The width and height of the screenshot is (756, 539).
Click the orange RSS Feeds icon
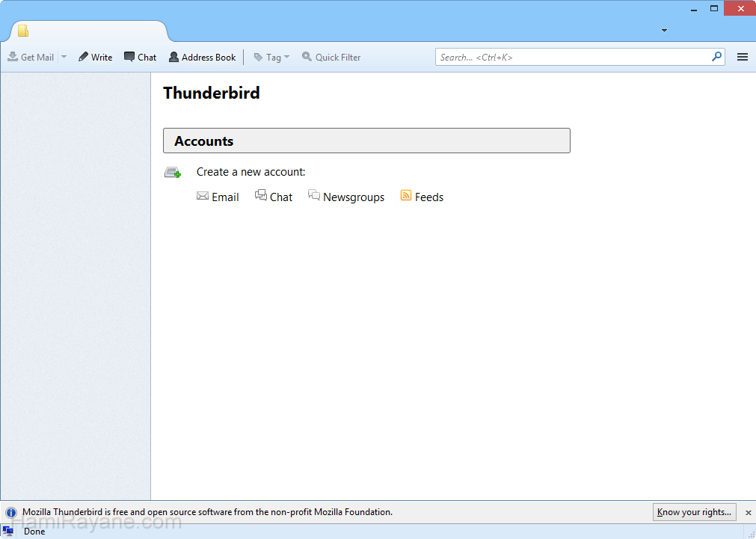point(406,195)
